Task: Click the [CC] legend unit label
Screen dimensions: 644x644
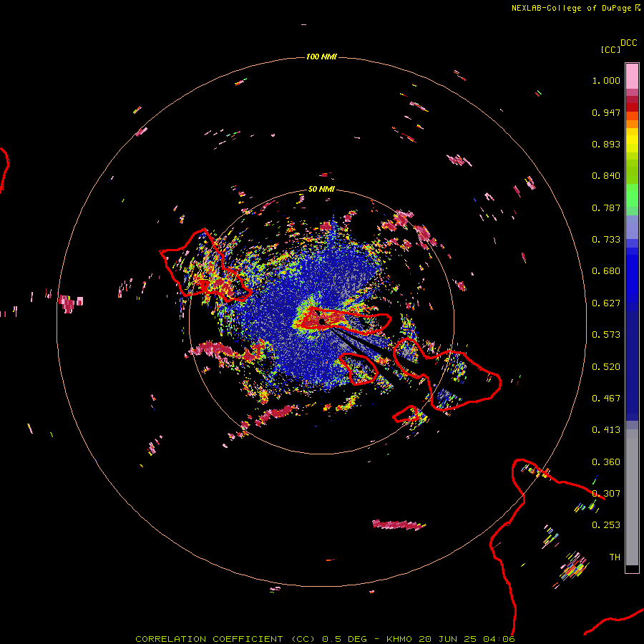Action: coord(610,49)
